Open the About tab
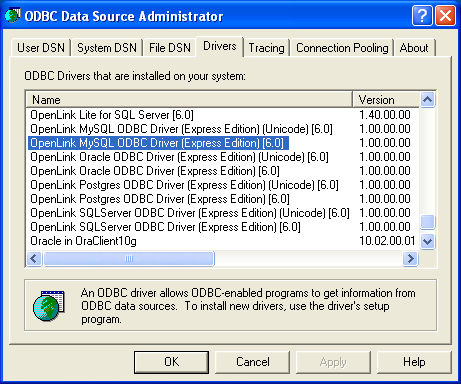The width and height of the screenshot is (461, 384). coord(414,48)
